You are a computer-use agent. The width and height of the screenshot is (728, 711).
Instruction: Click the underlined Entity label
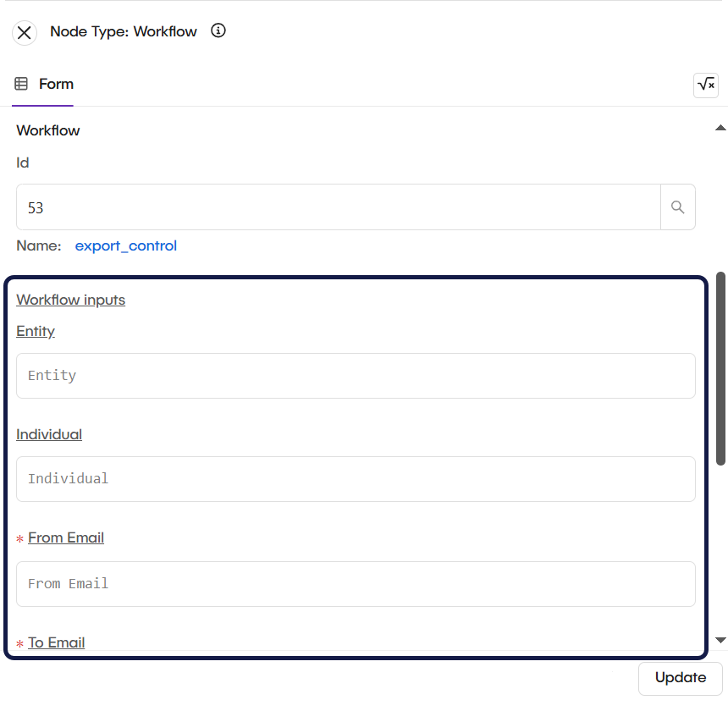36,331
